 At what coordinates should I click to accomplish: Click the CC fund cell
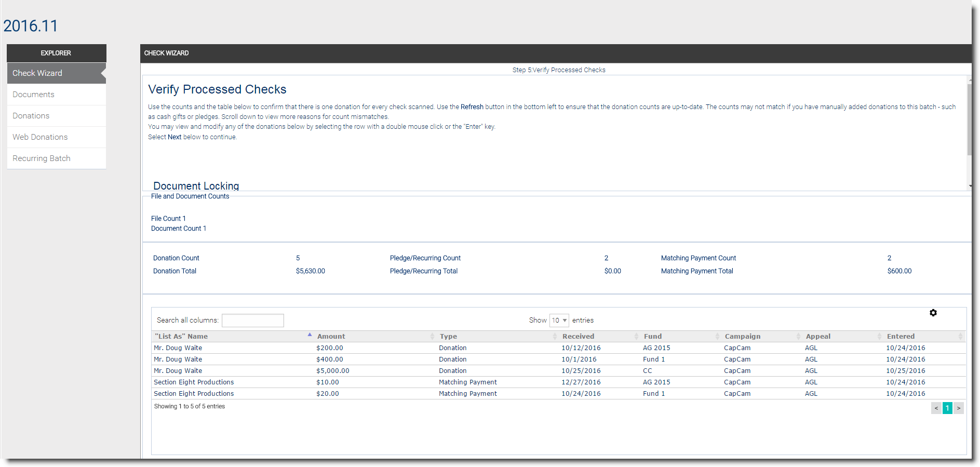647,371
